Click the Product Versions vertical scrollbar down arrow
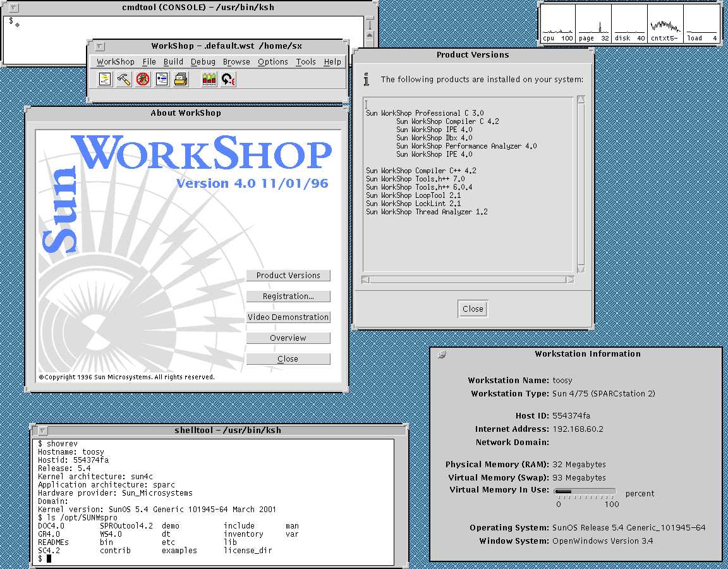Screen dimensions: 728x569 (x=581, y=269)
